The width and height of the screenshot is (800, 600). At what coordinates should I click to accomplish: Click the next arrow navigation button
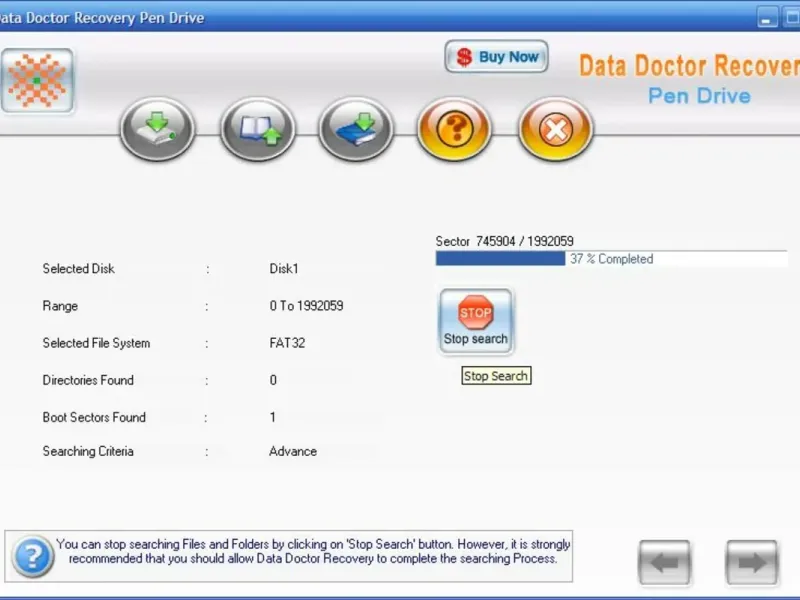pos(752,562)
